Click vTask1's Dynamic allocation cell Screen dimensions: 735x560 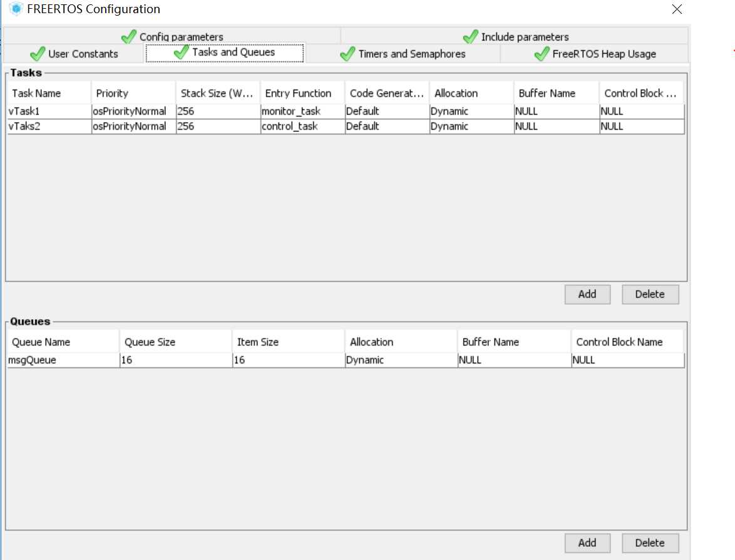(471, 111)
